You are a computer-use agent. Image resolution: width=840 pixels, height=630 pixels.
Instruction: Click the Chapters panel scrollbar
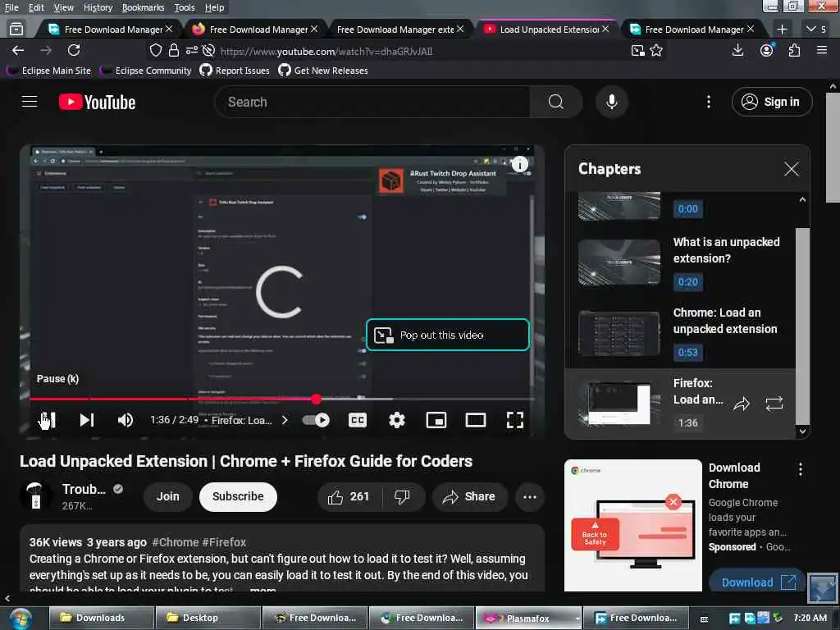[802, 325]
